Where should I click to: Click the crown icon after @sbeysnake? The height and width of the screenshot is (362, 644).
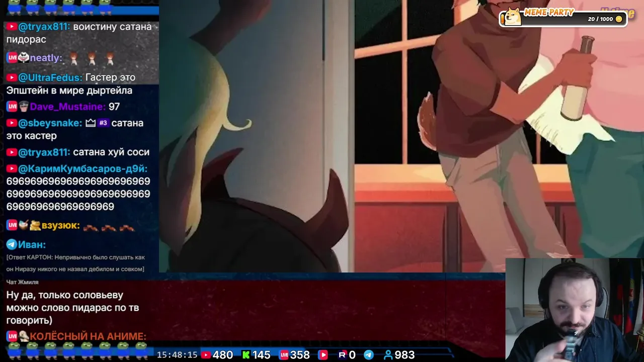coord(91,123)
